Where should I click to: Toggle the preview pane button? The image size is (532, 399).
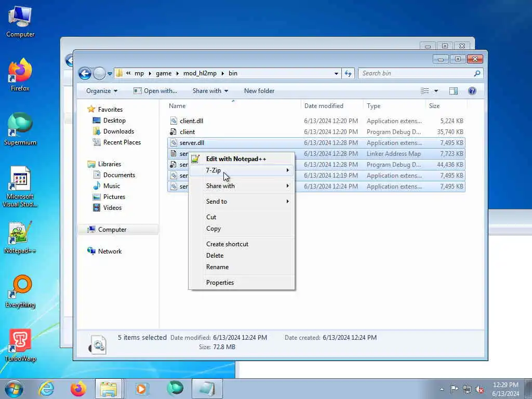453,91
